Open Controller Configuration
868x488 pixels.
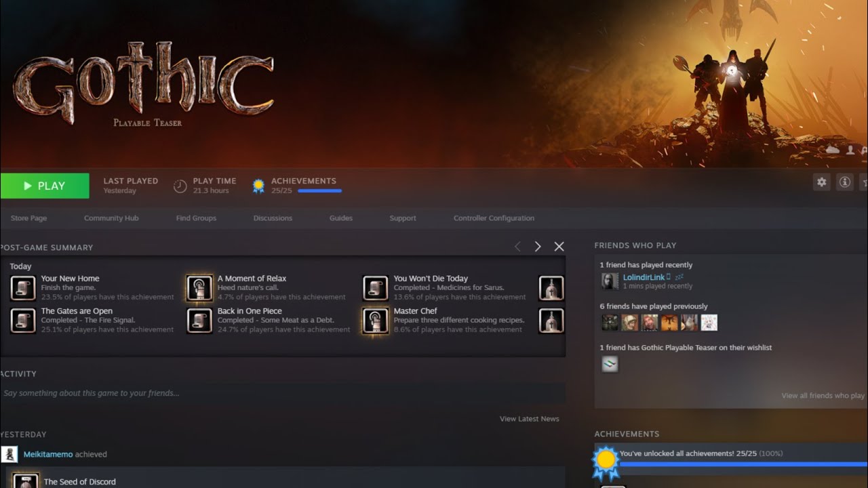494,218
